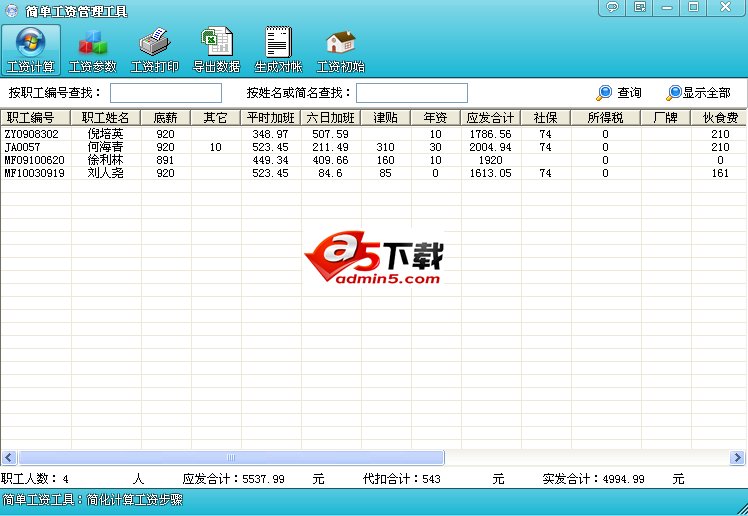748x516 pixels.
Task: Click the 社保 column header
Action: click(x=546, y=117)
